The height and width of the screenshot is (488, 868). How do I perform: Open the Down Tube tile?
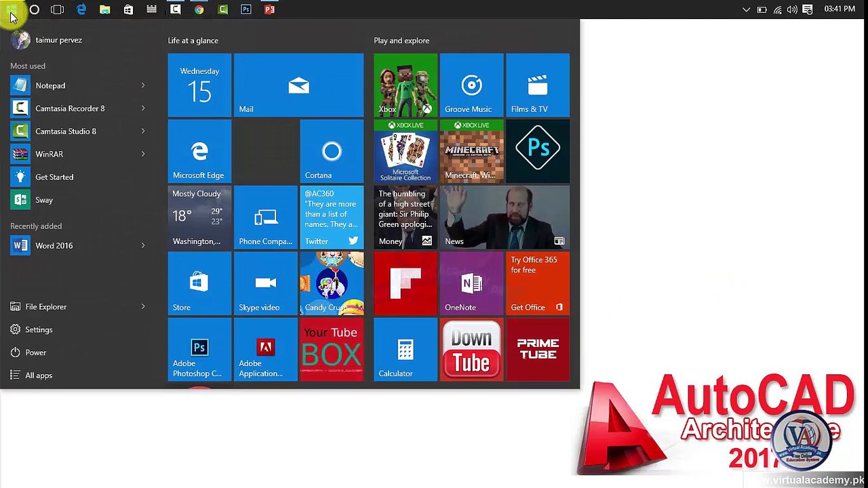[x=471, y=350]
